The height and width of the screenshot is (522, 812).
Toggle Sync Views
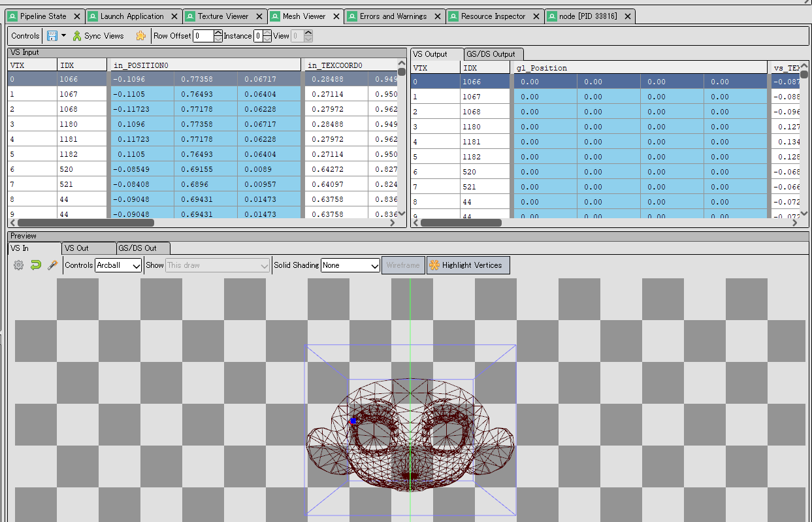coord(98,36)
